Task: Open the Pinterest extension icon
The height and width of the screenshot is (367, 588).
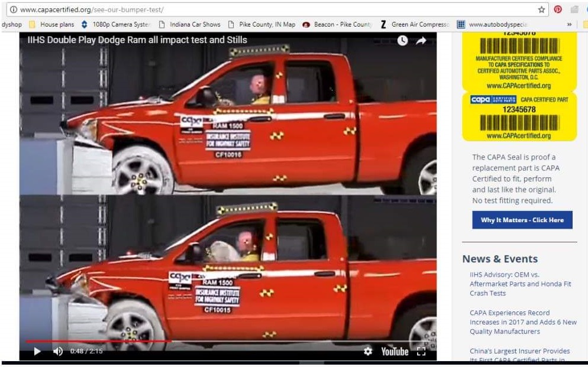Action: 558,9
